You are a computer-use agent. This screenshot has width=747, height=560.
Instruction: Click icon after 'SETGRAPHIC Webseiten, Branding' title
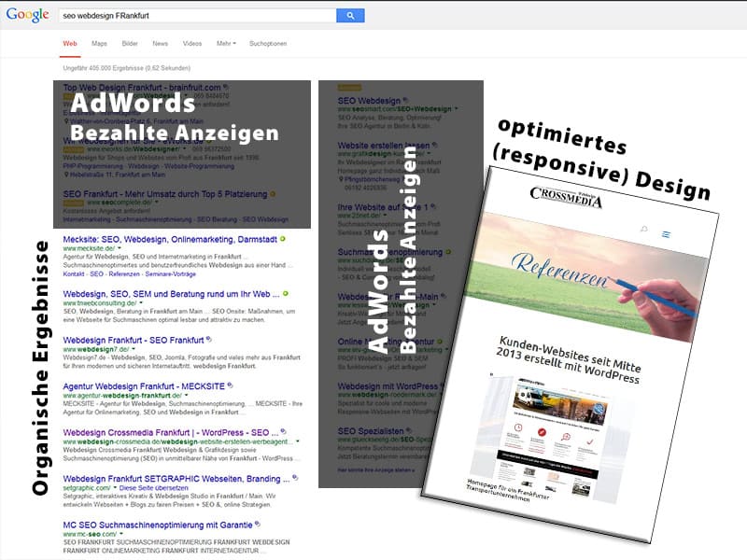tap(295, 477)
